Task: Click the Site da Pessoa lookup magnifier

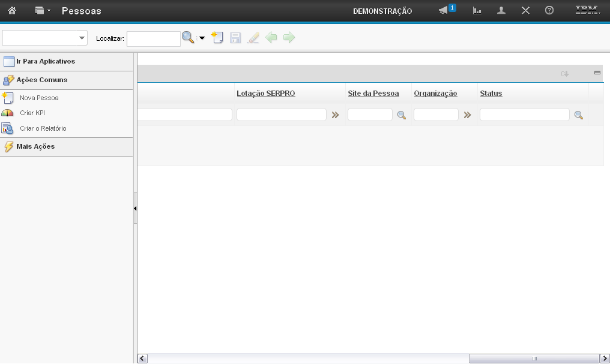Action: [x=401, y=115]
